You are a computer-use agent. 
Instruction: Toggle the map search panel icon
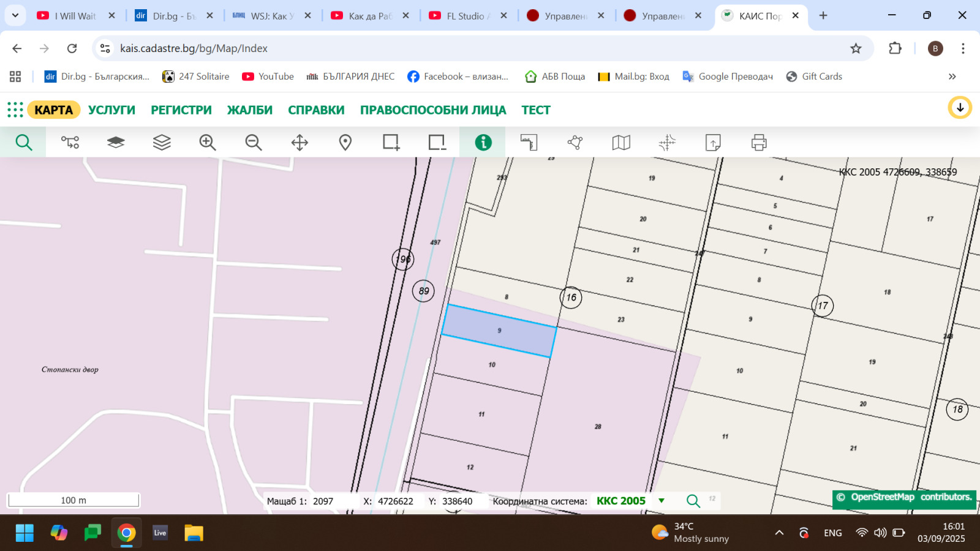23,143
